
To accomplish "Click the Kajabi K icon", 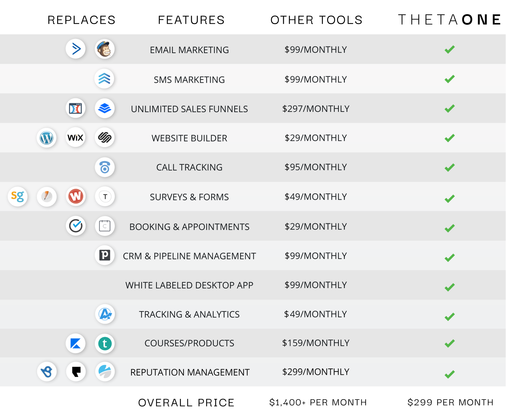I will click(x=76, y=343).
